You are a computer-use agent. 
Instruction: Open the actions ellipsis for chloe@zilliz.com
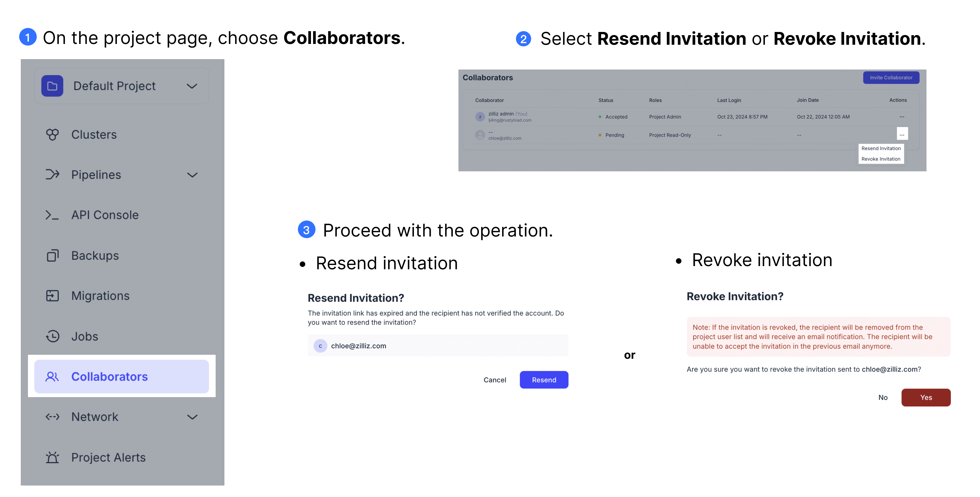(x=902, y=134)
